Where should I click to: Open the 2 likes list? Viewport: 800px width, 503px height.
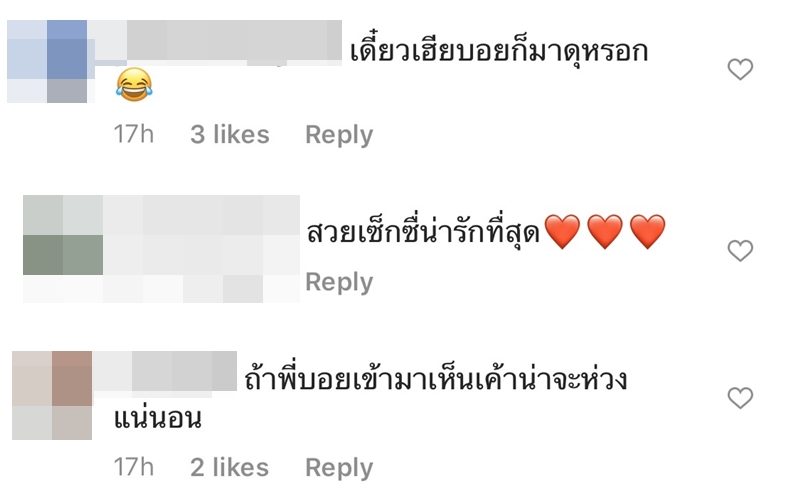[x=230, y=467]
